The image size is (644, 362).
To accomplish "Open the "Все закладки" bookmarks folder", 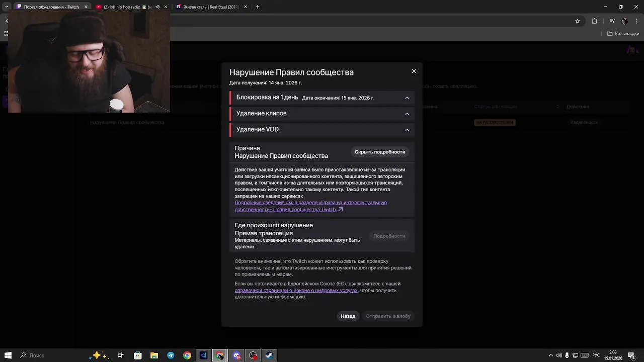I will [623, 34].
